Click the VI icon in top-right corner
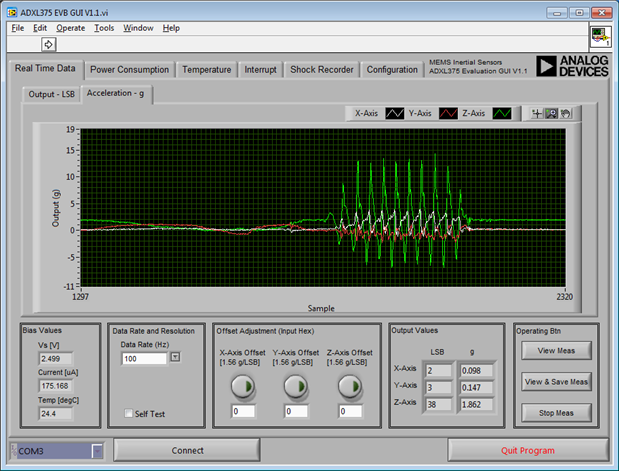Screen dimensions: 619x471 (x=599, y=37)
